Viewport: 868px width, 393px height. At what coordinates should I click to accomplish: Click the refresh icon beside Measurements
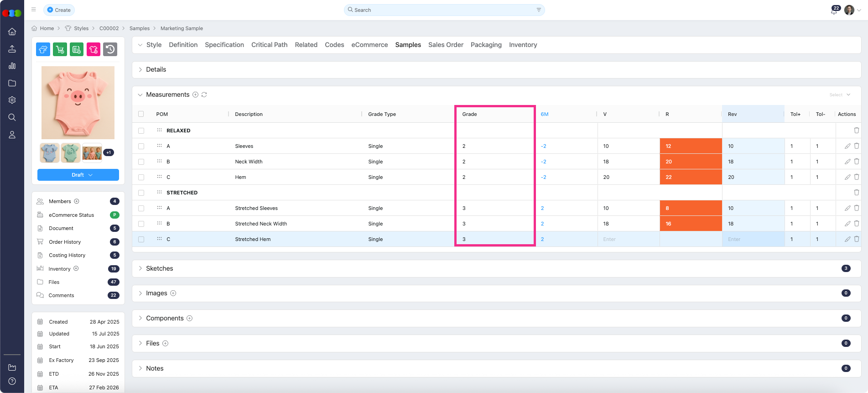pyautogui.click(x=204, y=94)
